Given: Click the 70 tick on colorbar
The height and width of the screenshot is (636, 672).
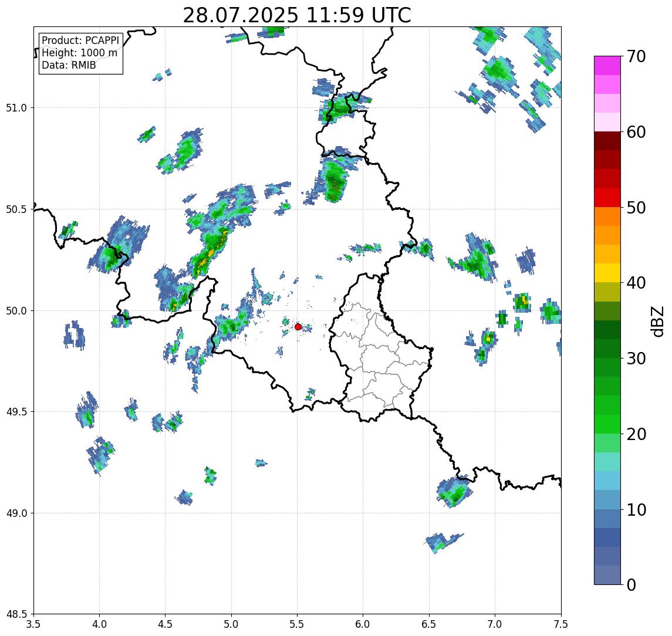Looking at the screenshot, I should [x=636, y=56].
